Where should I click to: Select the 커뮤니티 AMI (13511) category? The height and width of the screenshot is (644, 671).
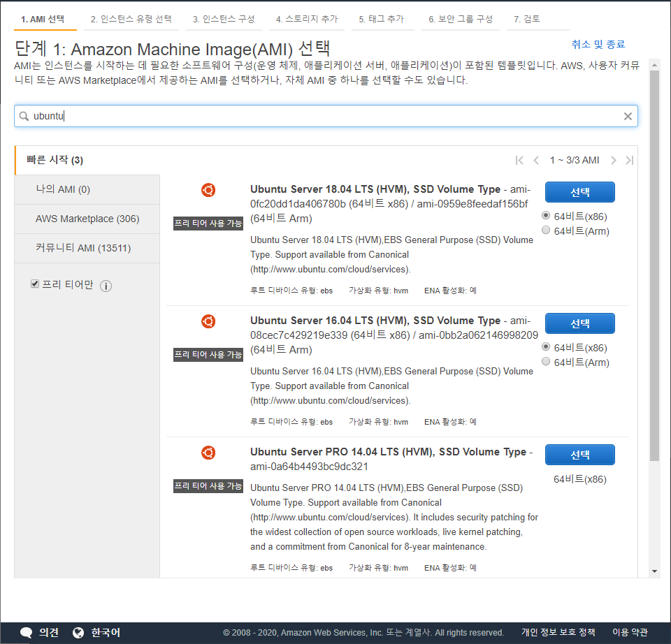coord(87,248)
